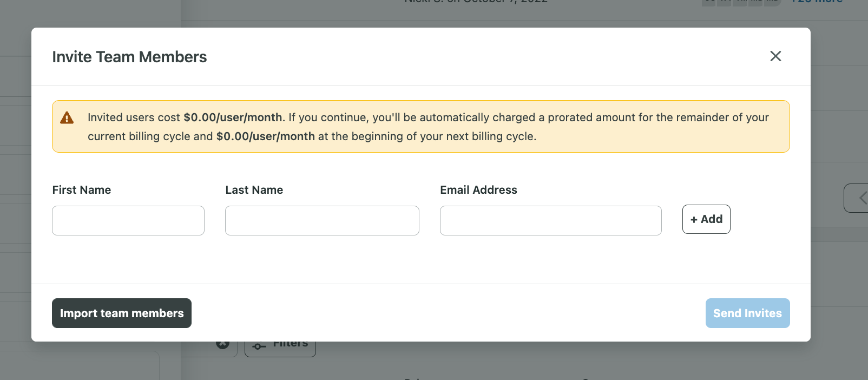Click Import team members button

(122, 313)
